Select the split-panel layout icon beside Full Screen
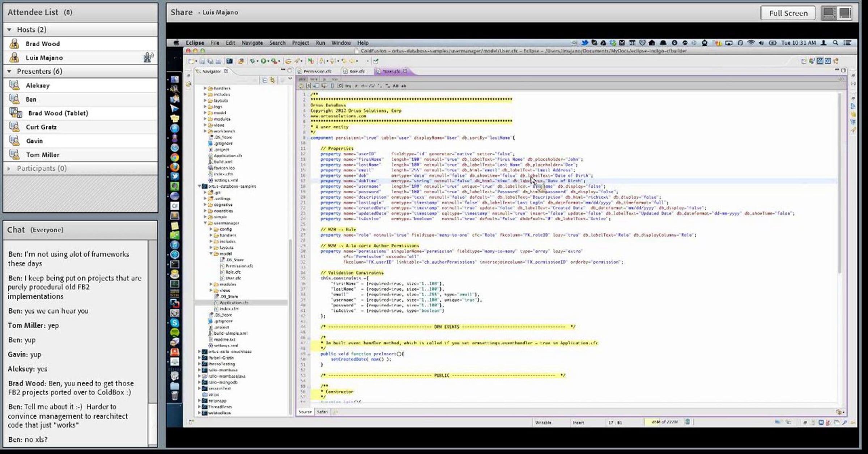This screenshot has width=868, height=454. (829, 13)
